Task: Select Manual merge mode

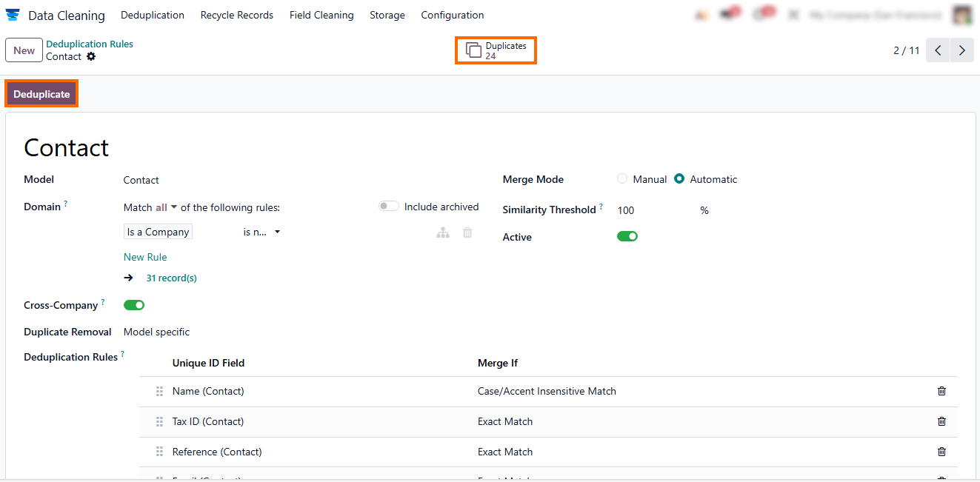Action: coord(622,179)
